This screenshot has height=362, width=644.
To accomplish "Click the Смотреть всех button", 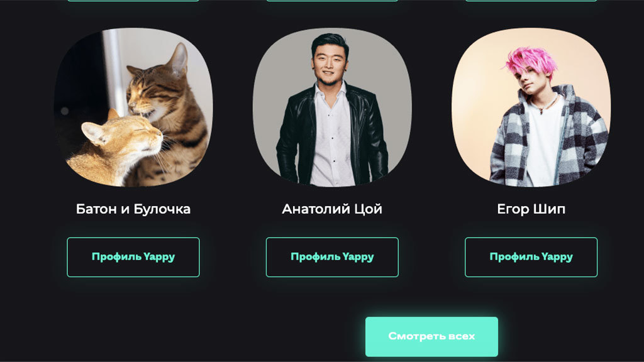I will click(x=431, y=337).
